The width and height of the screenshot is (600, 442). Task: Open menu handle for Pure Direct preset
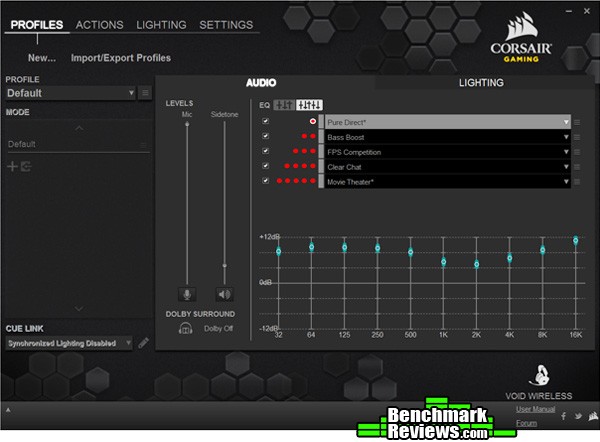[x=577, y=122]
